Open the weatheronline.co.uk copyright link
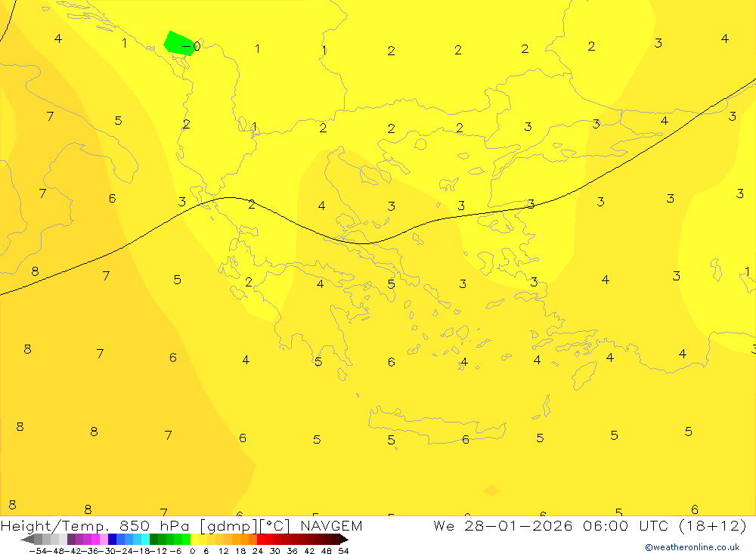756x554 pixels. click(692, 547)
